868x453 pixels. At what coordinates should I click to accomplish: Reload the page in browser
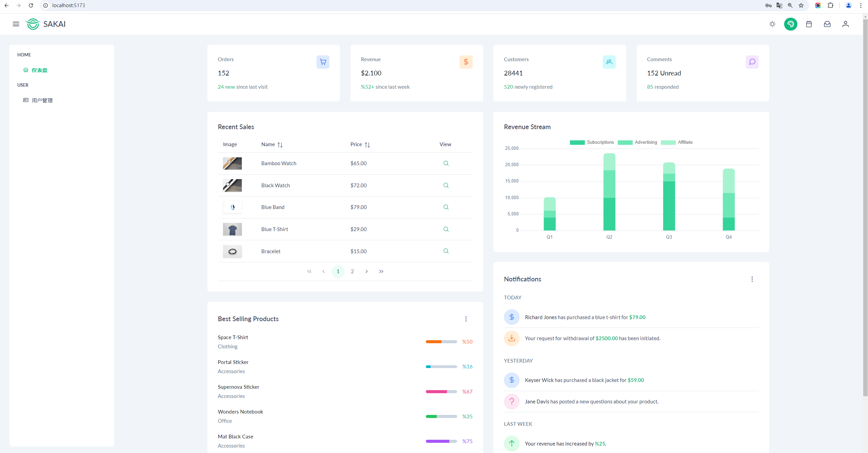pyautogui.click(x=31, y=5)
